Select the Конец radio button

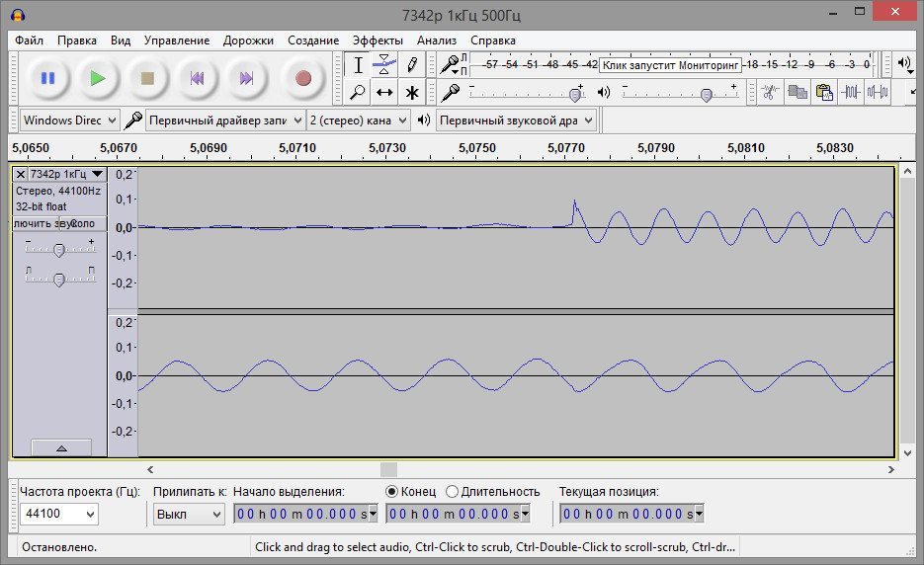(x=391, y=491)
